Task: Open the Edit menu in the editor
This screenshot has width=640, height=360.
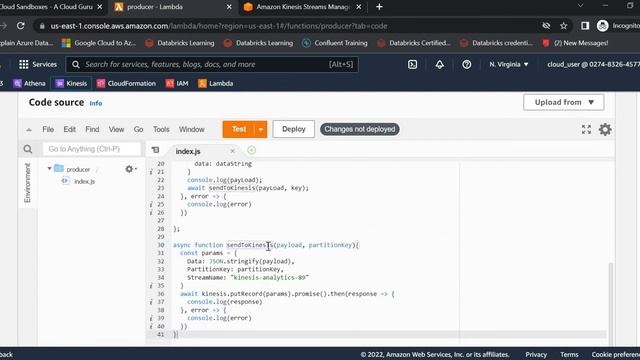Action: click(x=69, y=129)
